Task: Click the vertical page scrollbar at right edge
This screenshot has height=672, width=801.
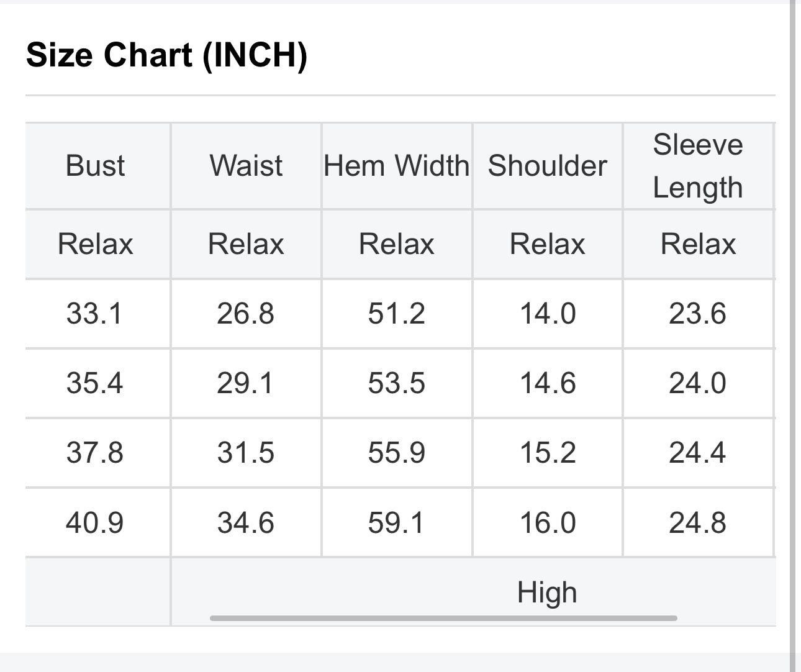Action: 792,335
